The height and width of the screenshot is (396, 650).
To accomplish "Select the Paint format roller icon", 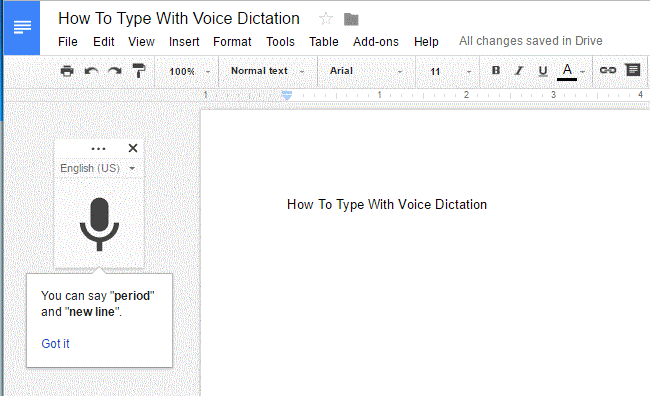I will (139, 71).
